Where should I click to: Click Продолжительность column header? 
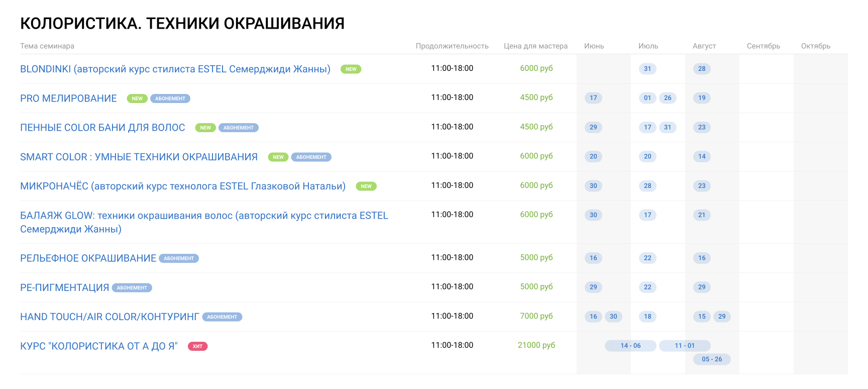coord(452,46)
